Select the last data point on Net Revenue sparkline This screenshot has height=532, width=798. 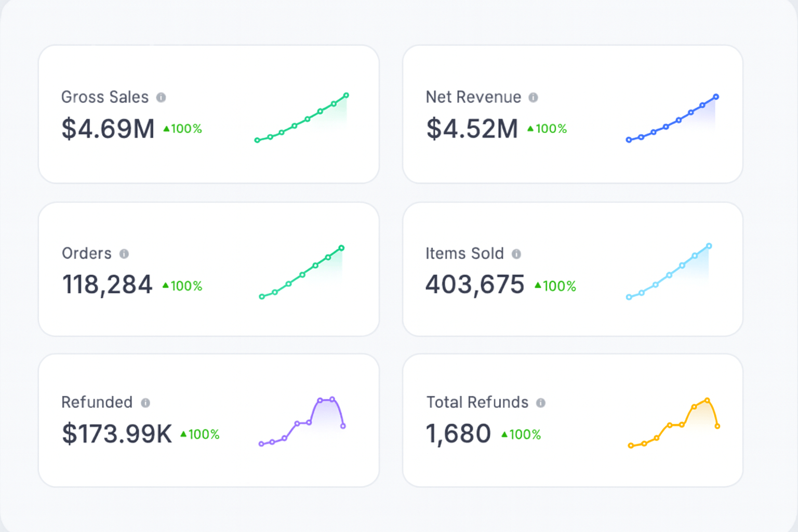pos(716,97)
